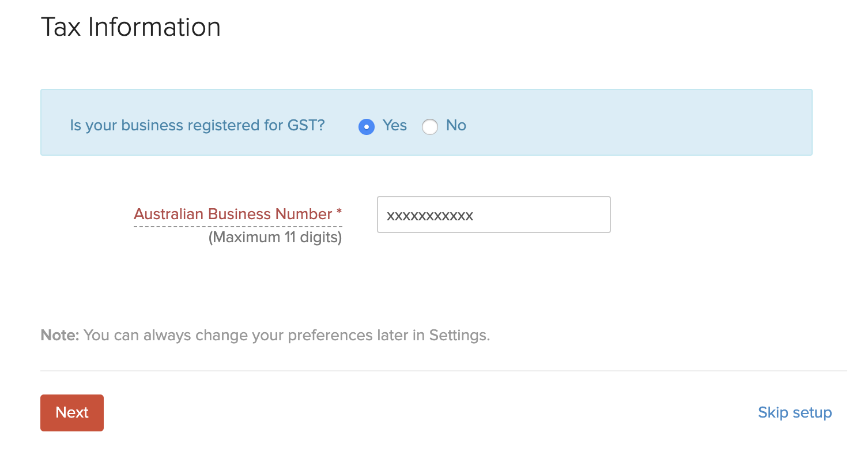Click the GST registration question text
The image size is (868, 466).
pyautogui.click(x=198, y=125)
